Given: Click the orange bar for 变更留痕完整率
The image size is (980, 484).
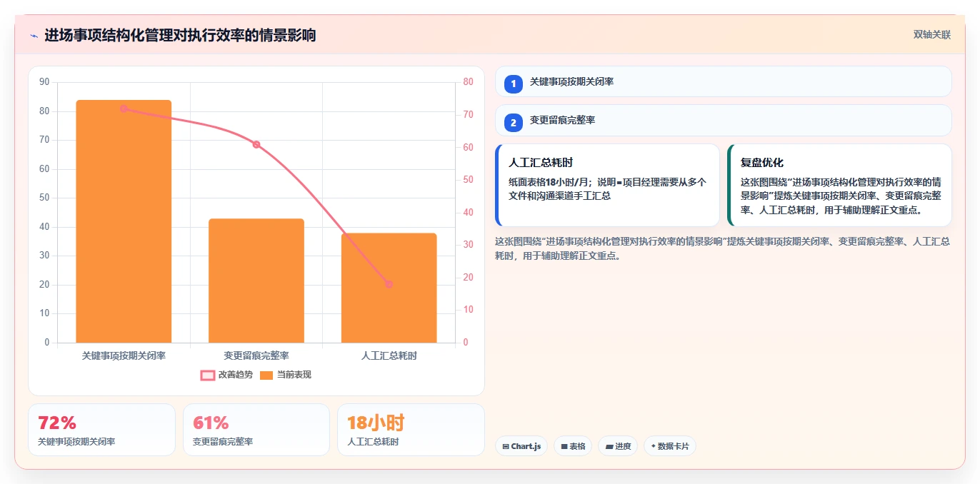Looking at the screenshot, I should (x=256, y=281).
